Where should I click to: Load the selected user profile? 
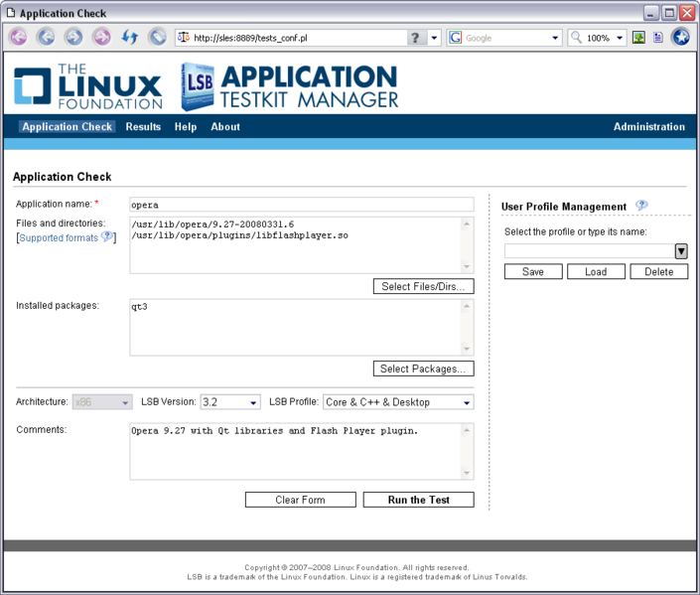pos(596,271)
